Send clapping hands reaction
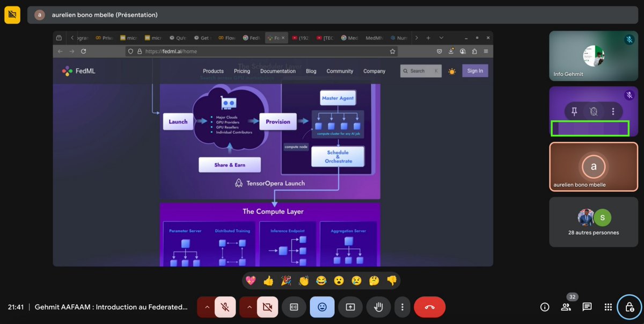The image size is (644, 324). [x=304, y=280]
